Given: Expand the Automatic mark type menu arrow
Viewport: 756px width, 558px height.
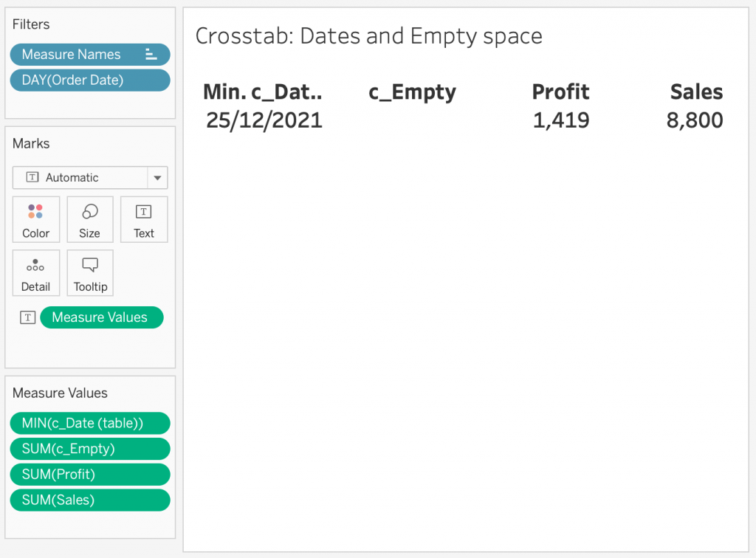Looking at the screenshot, I should [157, 177].
